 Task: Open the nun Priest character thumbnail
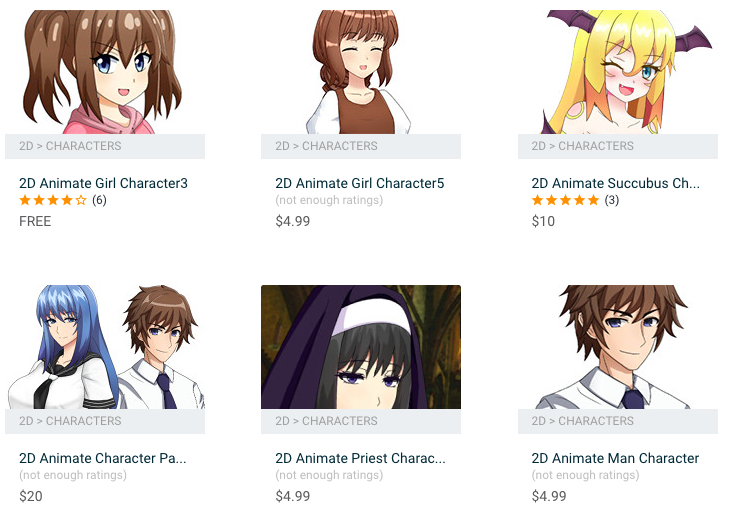point(360,347)
